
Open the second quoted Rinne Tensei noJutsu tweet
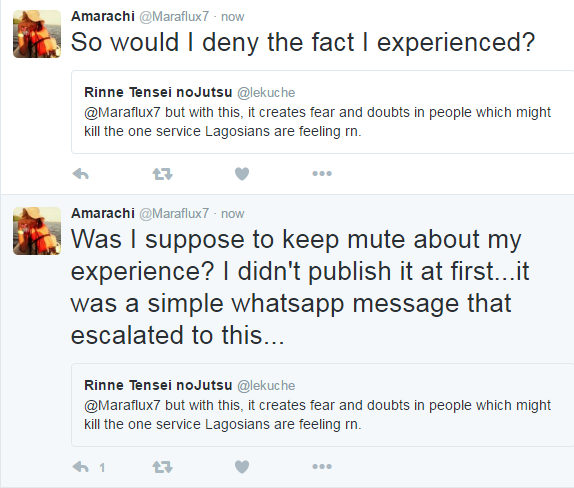pyautogui.click(x=323, y=405)
